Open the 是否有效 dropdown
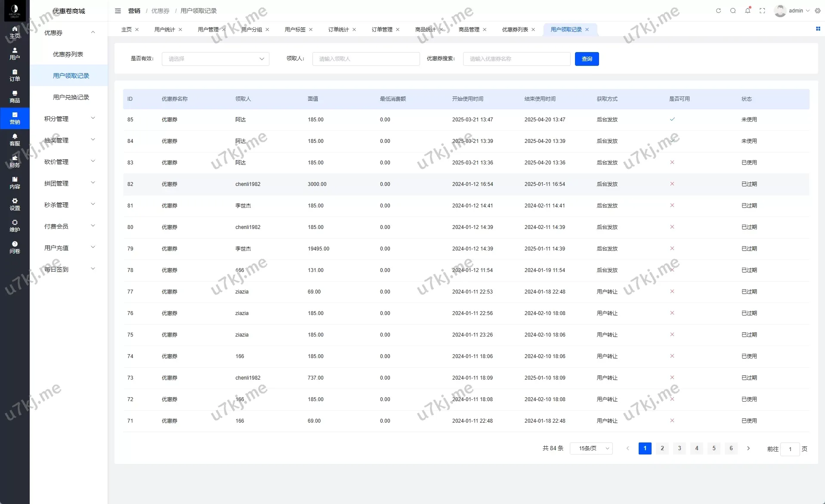 (215, 59)
